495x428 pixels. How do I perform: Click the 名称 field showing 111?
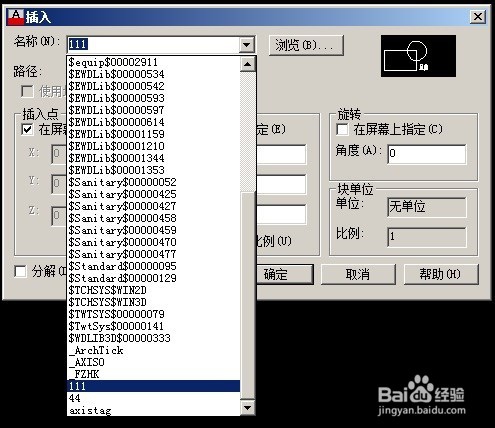(153, 44)
